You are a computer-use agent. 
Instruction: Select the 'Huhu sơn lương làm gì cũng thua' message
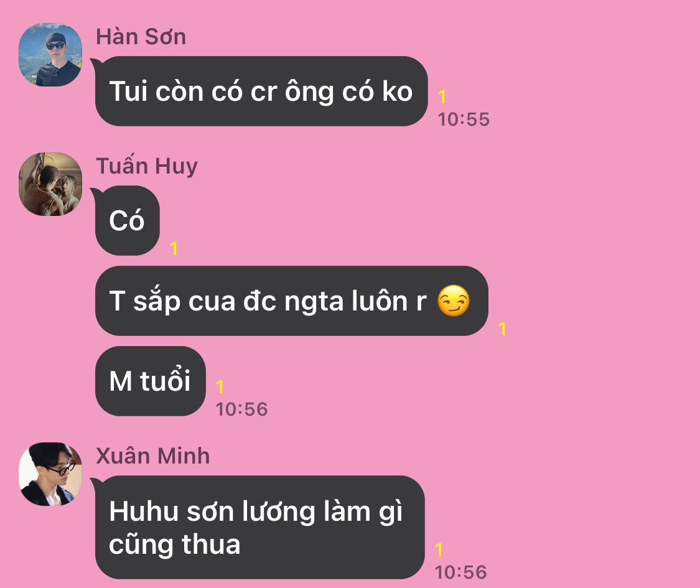(260, 527)
